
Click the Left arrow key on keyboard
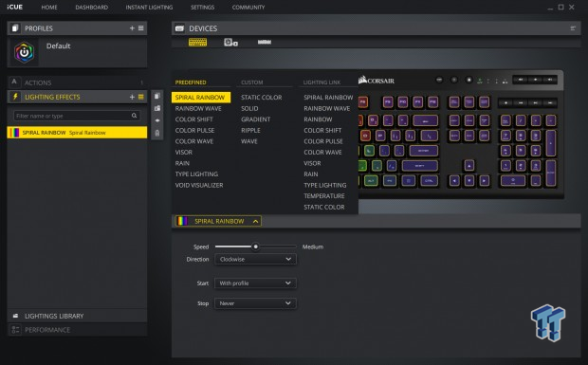(454, 181)
